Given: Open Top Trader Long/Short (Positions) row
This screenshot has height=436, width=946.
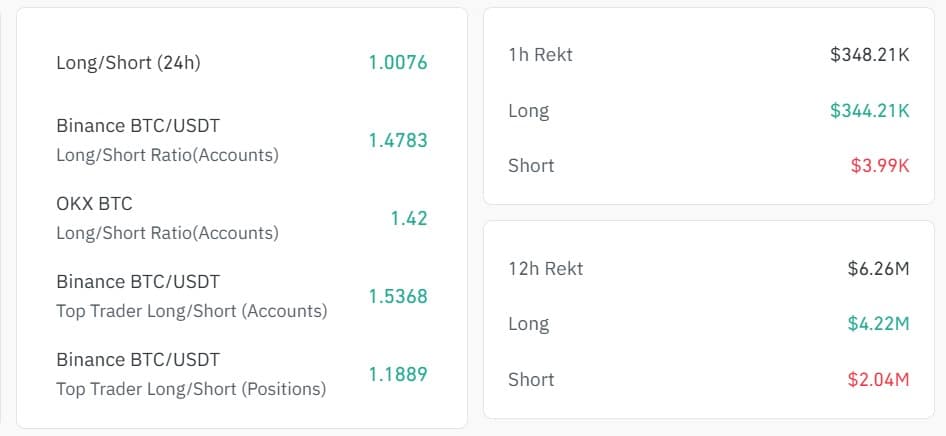Looking at the screenshot, I should click(x=242, y=374).
